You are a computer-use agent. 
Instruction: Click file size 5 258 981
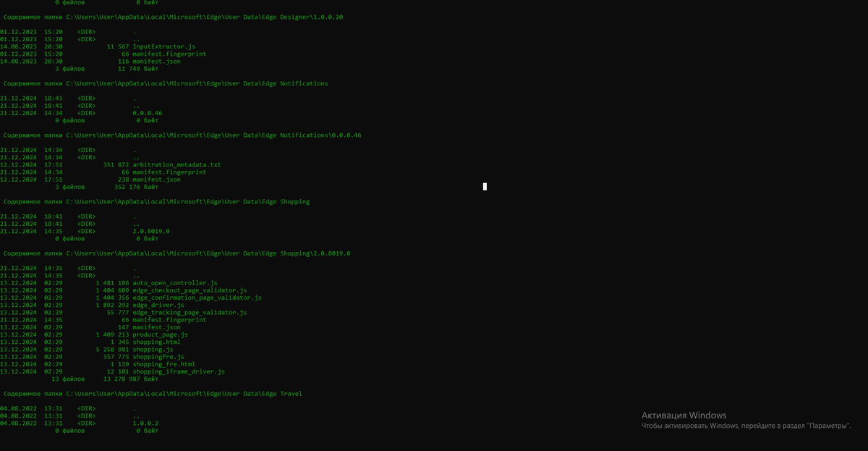tap(112, 349)
